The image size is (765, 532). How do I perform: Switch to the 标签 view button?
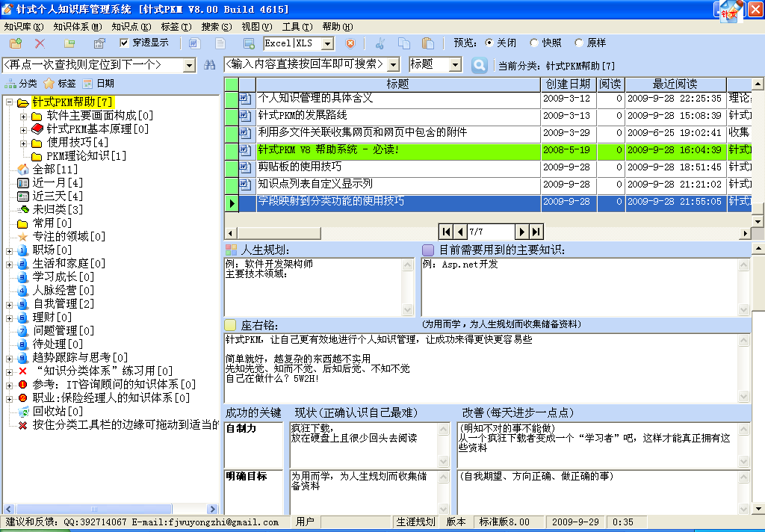pyautogui.click(x=60, y=84)
